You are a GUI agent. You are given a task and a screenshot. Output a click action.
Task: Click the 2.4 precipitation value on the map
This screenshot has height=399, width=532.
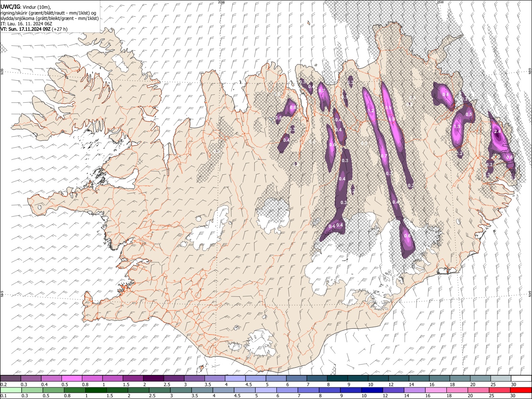pyautogui.click(x=498, y=131)
